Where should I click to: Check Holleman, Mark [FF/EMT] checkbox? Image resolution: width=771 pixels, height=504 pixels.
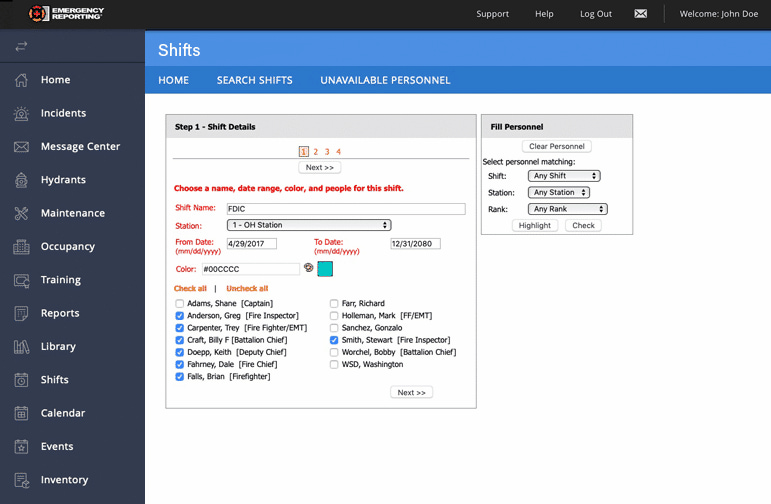[x=334, y=316]
